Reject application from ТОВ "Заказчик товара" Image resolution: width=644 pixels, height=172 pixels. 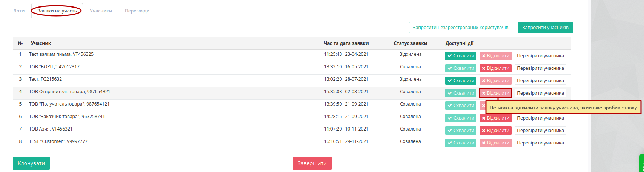click(495, 118)
